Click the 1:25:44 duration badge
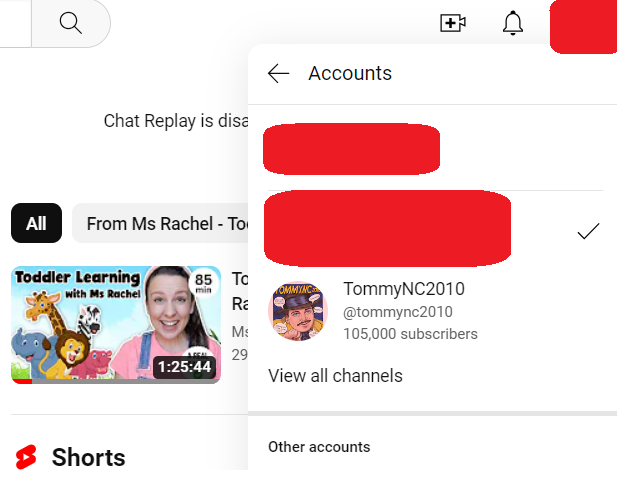This screenshot has height=485, width=617. [x=185, y=367]
